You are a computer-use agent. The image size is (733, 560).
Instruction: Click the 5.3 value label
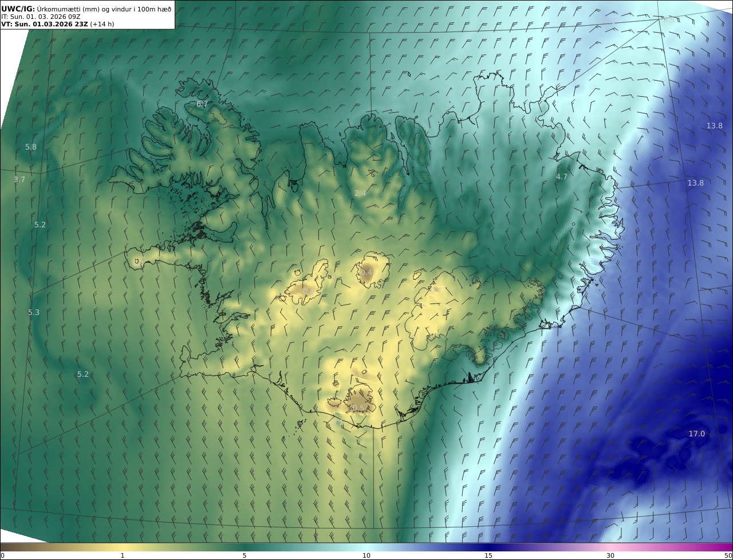pyautogui.click(x=34, y=312)
